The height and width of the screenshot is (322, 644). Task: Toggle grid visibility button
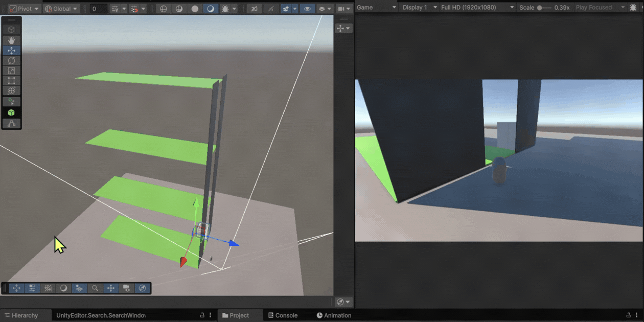pyautogui.click(x=115, y=9)
